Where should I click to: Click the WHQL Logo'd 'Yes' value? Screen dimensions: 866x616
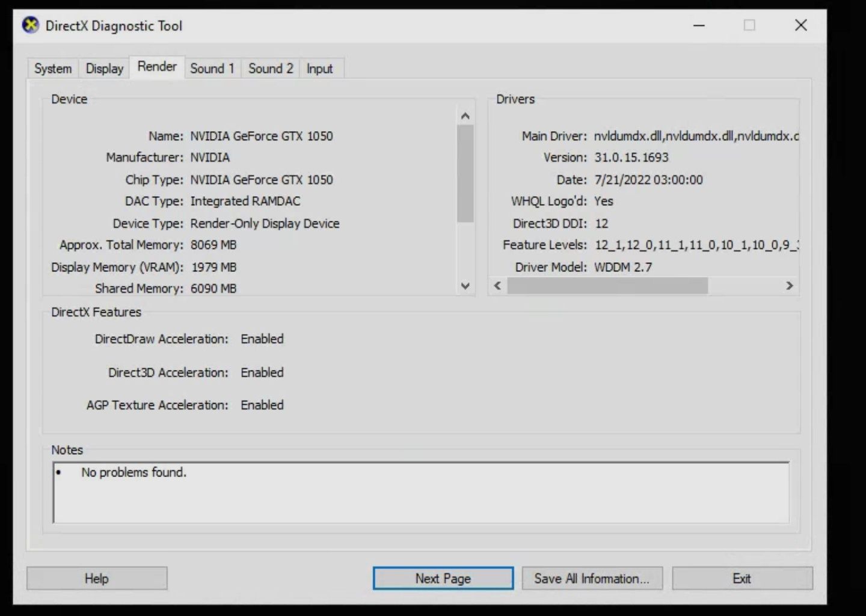pos(604,202)
